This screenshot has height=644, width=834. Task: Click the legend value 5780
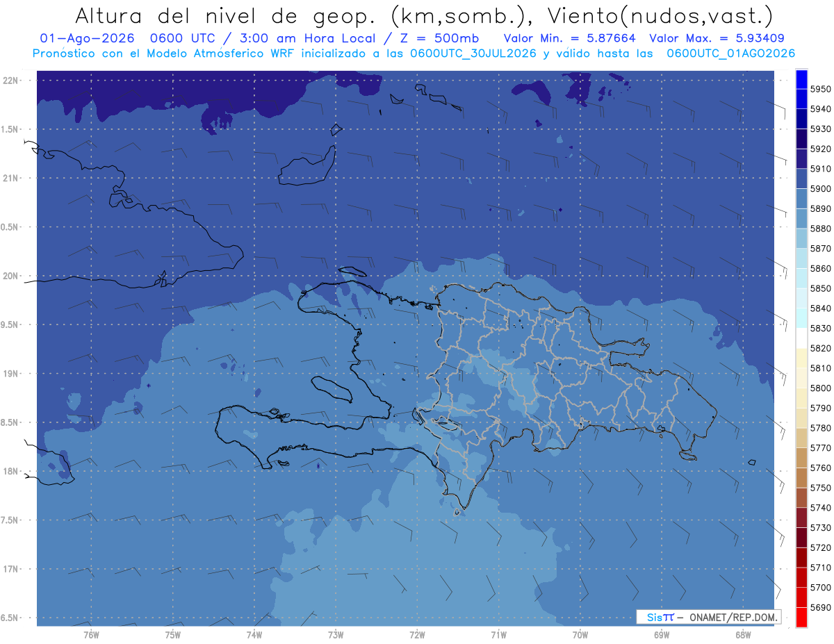(x=821, y=428)
